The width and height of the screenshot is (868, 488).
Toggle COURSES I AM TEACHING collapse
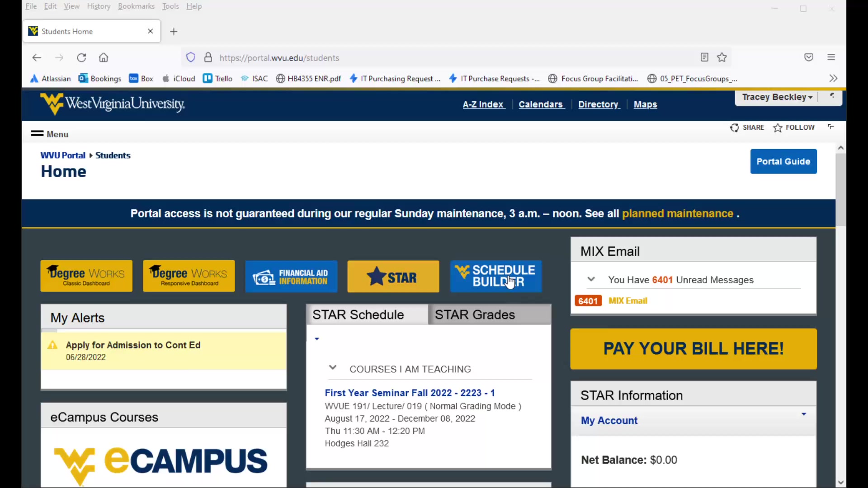pos(333,368)
